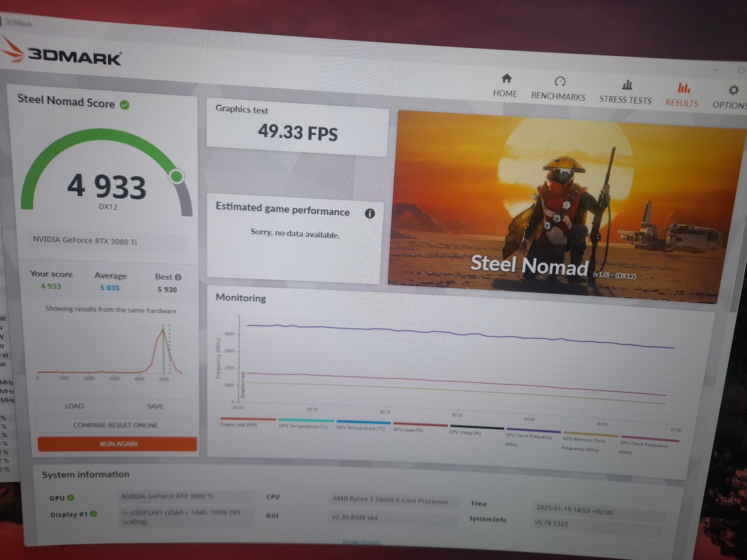Click the orange RUN AGAIN button
Image resolution: width=747 pixels, height=560 pixels.
tap(118, 444)
